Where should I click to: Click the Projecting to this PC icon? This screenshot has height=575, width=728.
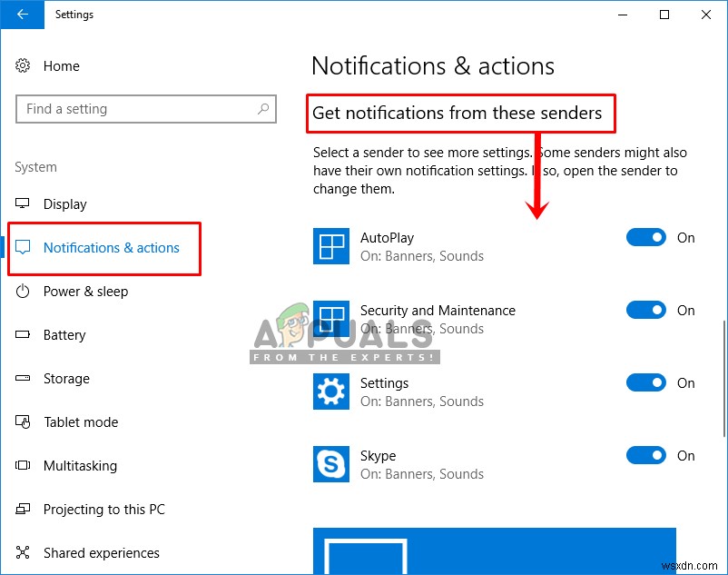pos(23,509)
